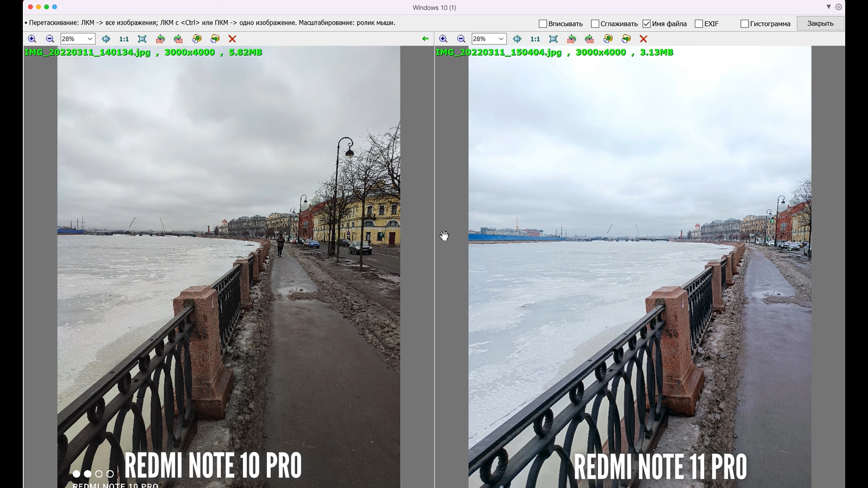Zoom in on the left Redmi Note 10 Pro image

pyautogui.click(x=32, y=39)
